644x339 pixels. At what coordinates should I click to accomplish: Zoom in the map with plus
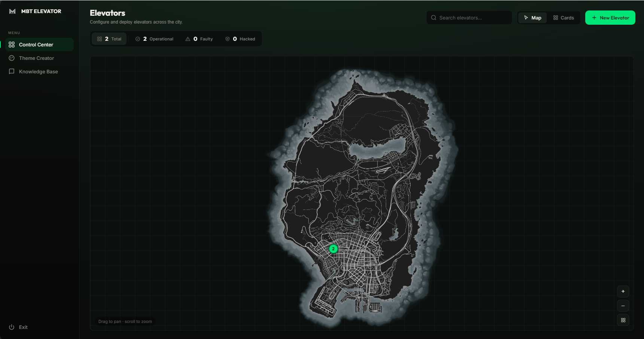click(623, 291)
